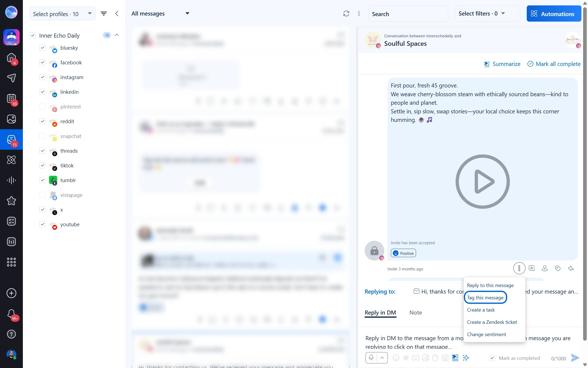Click the microphone voice input icon
Viewport: 588px width, 368px height.
[371, 358]
